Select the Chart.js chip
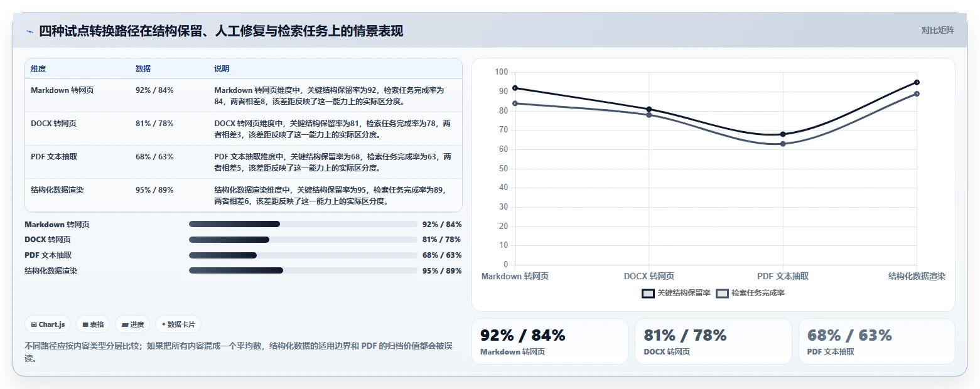The height and width of the screenshot is (389, 980). 48,324
